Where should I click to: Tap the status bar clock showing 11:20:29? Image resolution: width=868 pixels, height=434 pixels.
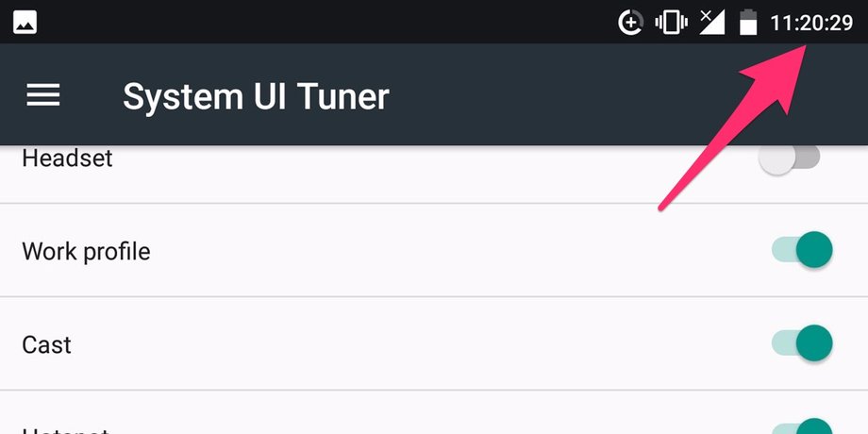811,23
